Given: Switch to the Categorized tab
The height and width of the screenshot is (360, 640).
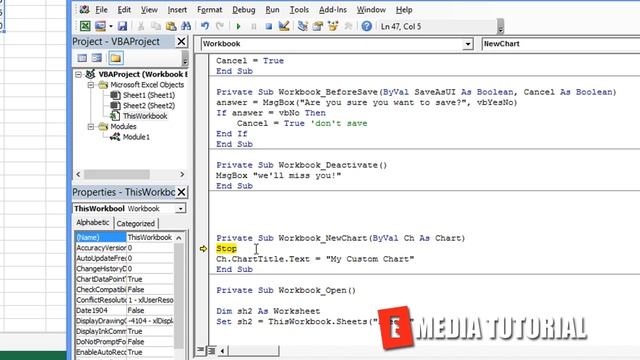Looking at the screenshot, I should (136, 224).
